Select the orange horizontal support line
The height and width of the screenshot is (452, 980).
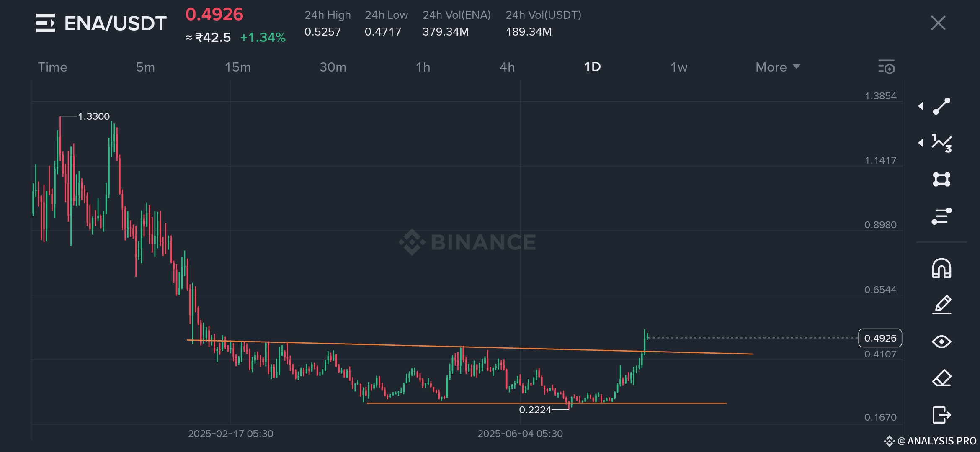tap(547, 403)
